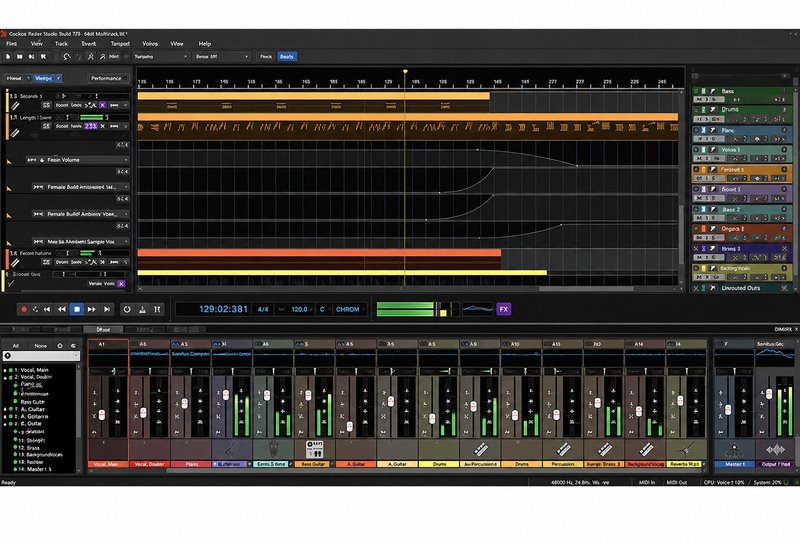The width and height of the screenshot is (800, 542).
Task: Click the playhead marker on the timeline ruler
Action: pyautogui.click(x=405, y=72)
